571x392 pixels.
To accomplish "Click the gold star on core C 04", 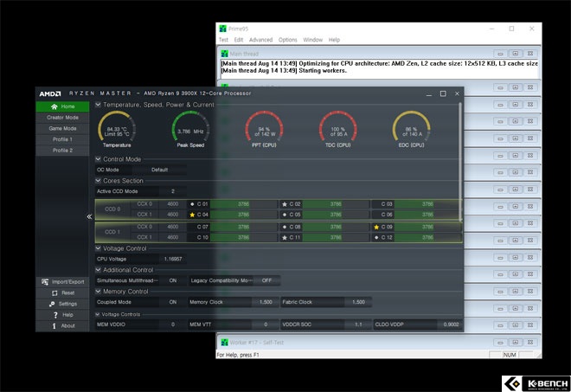I will pos(192,215).
